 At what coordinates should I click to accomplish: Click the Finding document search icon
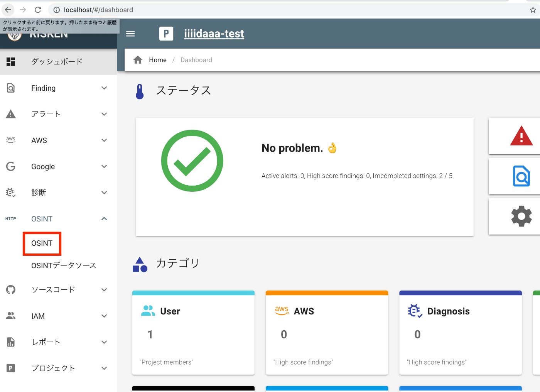point(11,88)
